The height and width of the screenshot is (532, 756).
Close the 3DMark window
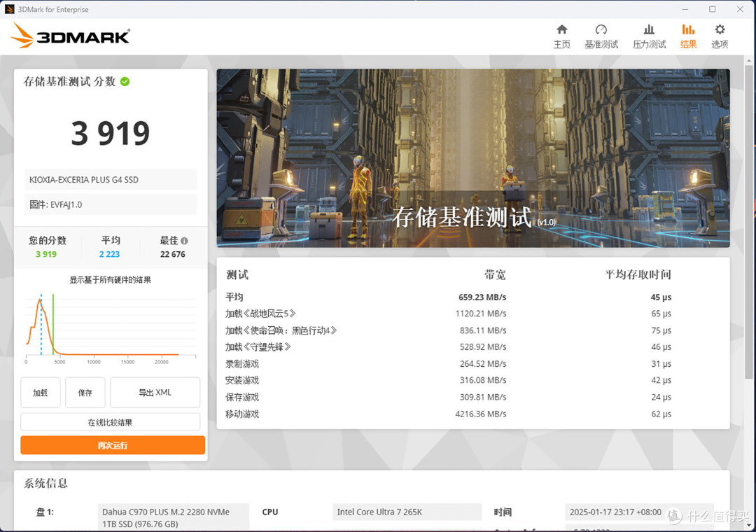pyautogui.click(x=740, y=9)
